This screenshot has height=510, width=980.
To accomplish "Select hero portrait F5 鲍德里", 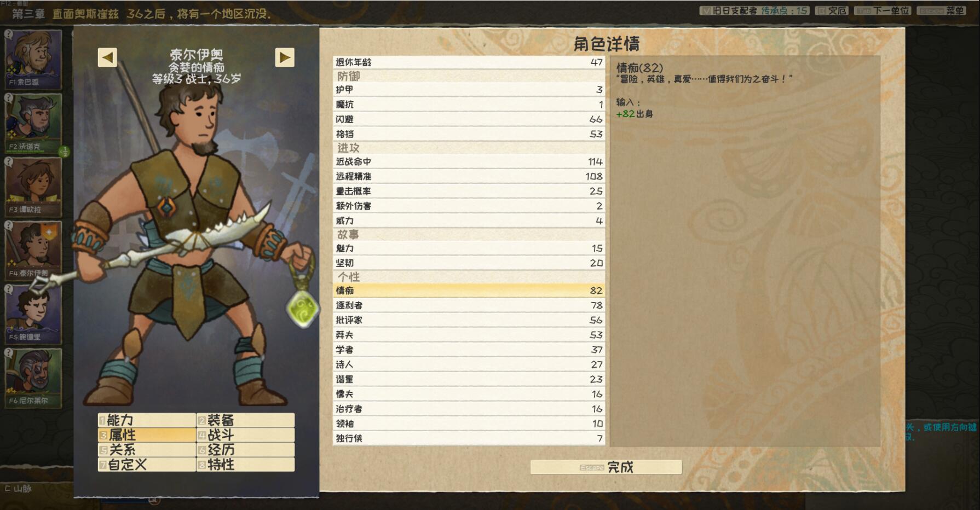I will coord(33,314).
